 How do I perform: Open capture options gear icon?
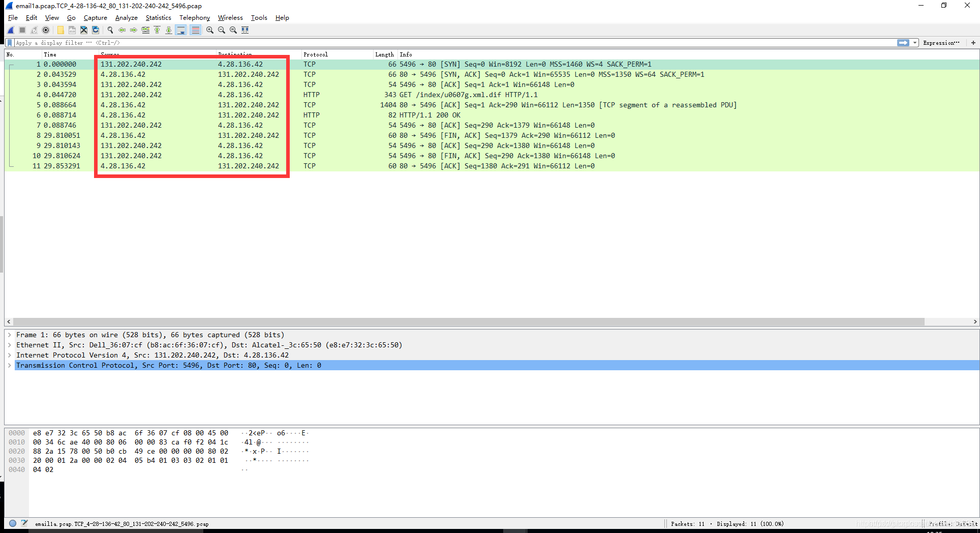46,30
